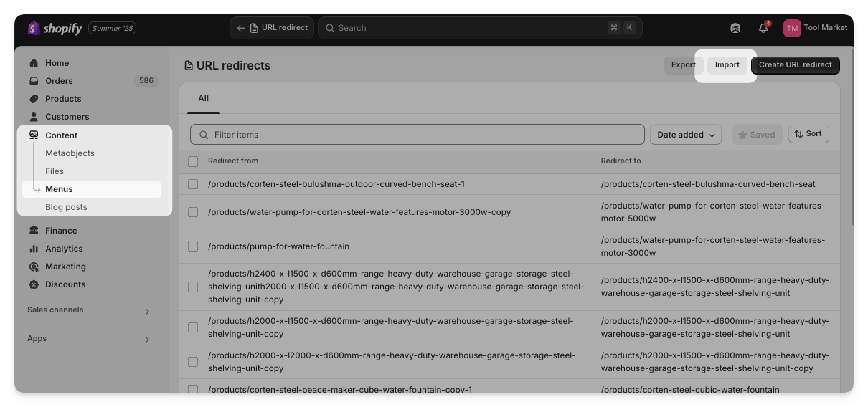Image resolution: width=868 pixels, height=407 pixels.
Task: Open Orders via its inbox icon
Action: pyautogui.click(x=34, y=81)
